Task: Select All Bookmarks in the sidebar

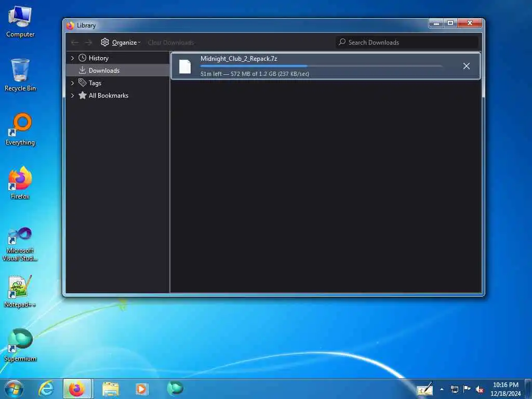Action: (117, 96)
